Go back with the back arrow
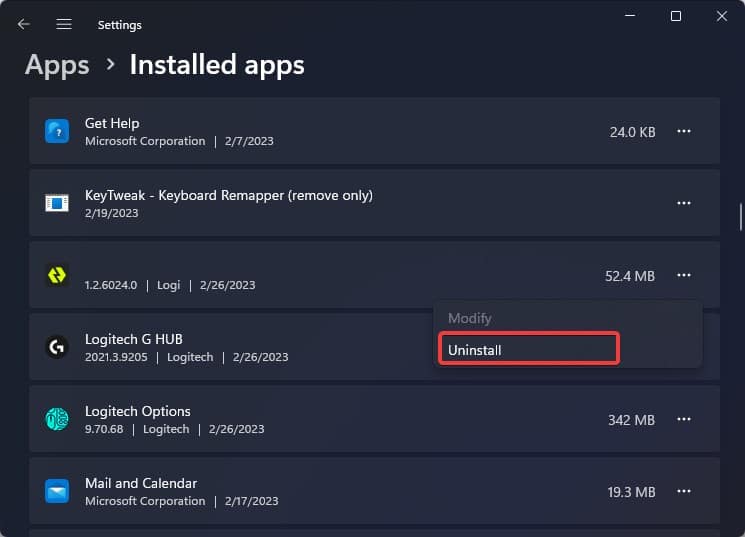The height and width of the screenshot is (537, 745). click(x=23, y=24)
